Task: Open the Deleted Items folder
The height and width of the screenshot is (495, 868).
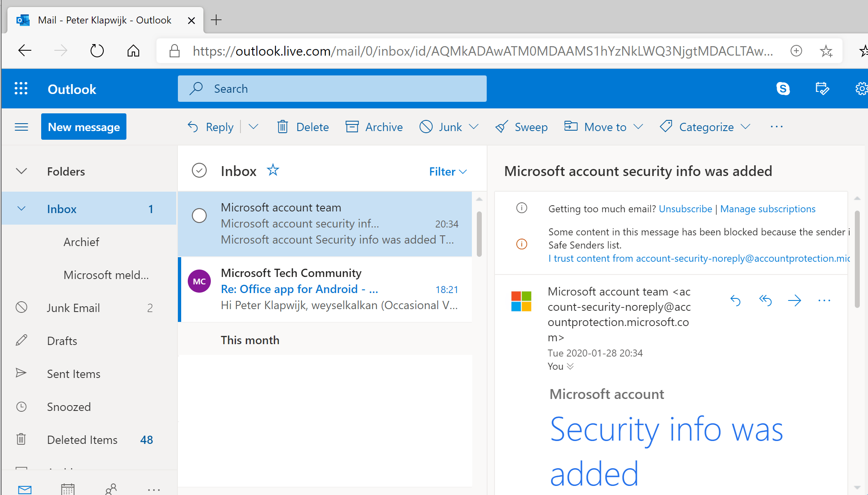Action: coord(82,440)
